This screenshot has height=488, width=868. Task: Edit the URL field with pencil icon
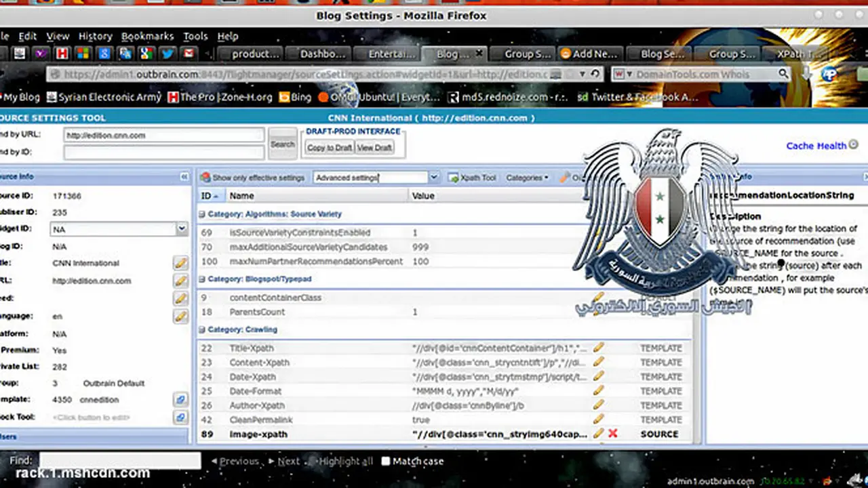(180, 281)
